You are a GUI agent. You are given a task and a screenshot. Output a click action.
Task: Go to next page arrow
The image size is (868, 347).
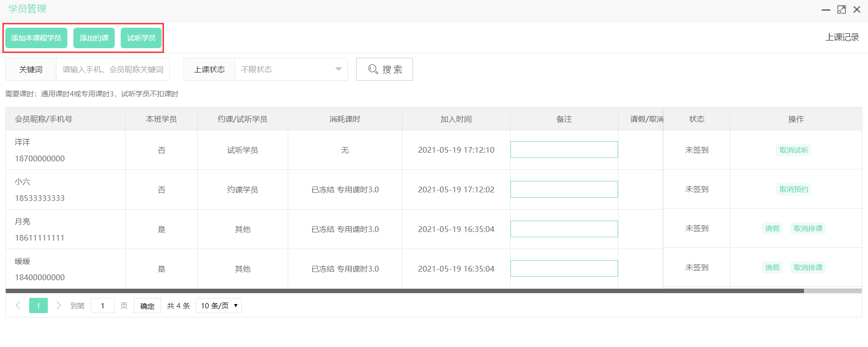click(x=59, y=305)
